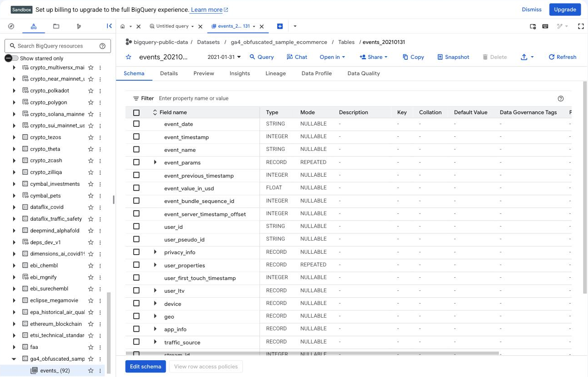Click the Upgrade button in banner
The image size is (588, 377).
pyautogui.click(x=565, y=10)
